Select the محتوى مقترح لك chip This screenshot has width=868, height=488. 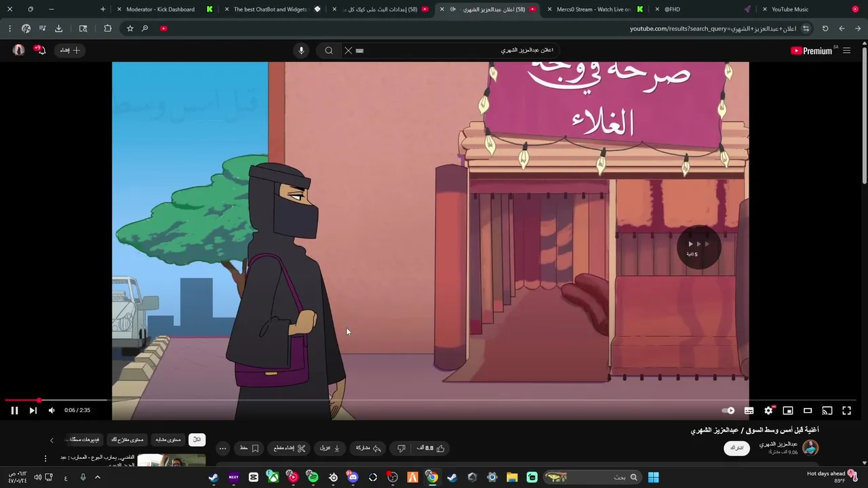pos(127,440)
